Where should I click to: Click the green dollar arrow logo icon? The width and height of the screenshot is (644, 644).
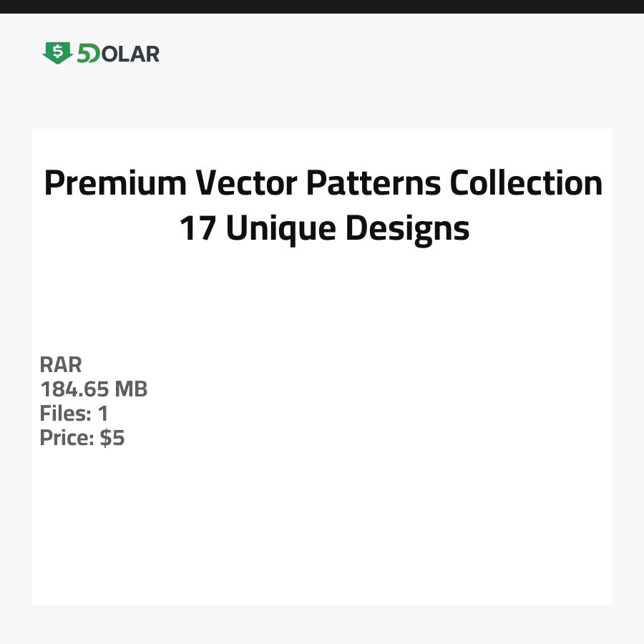(x=57, y=52)
